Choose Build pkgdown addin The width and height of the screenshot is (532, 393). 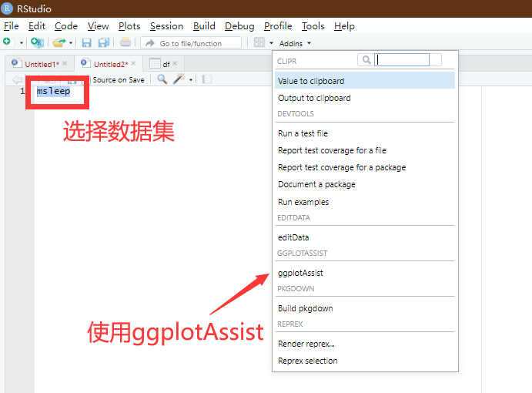click(x=365, y=308)
